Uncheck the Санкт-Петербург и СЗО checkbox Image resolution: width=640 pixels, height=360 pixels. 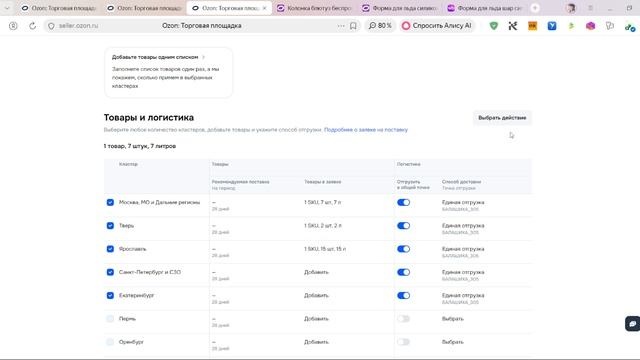[x=110, y=272]
